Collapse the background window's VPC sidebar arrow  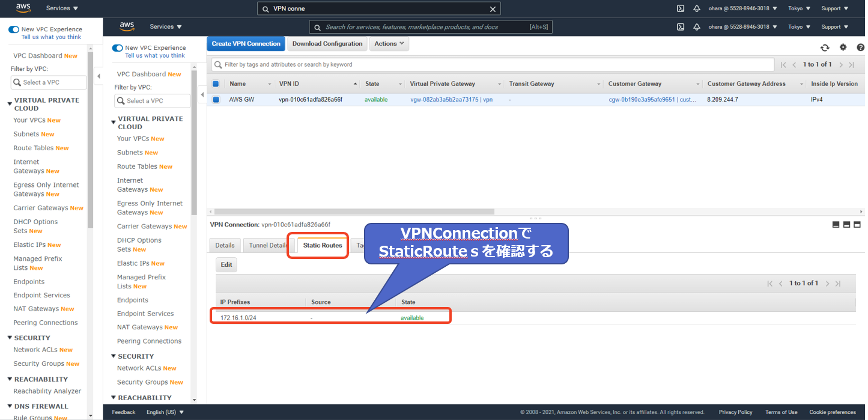(x=99, y=76)
